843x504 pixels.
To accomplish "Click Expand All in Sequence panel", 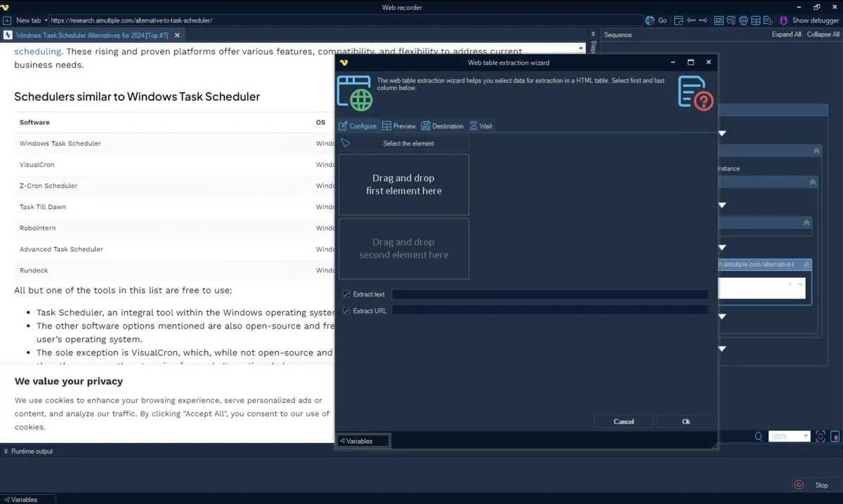I will (x=786, y=34).
